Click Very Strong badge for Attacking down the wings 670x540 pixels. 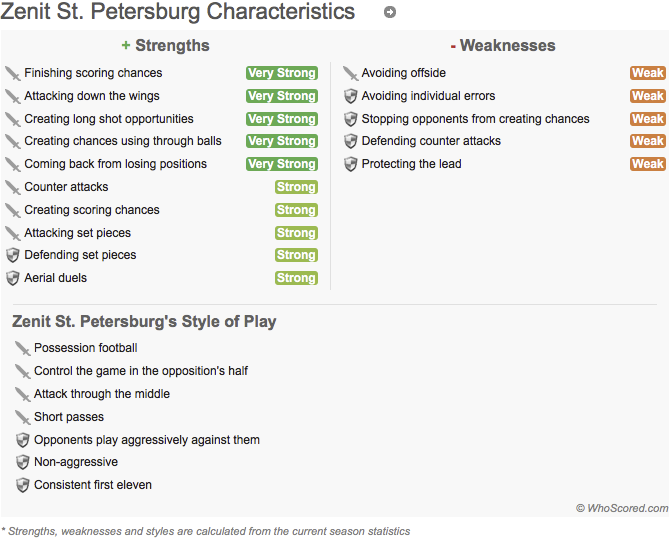click(282, 97)
